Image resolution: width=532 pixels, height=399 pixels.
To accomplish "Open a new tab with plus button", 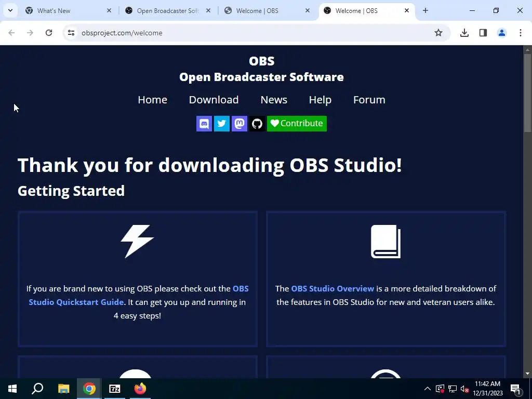I will click(425, 10).
